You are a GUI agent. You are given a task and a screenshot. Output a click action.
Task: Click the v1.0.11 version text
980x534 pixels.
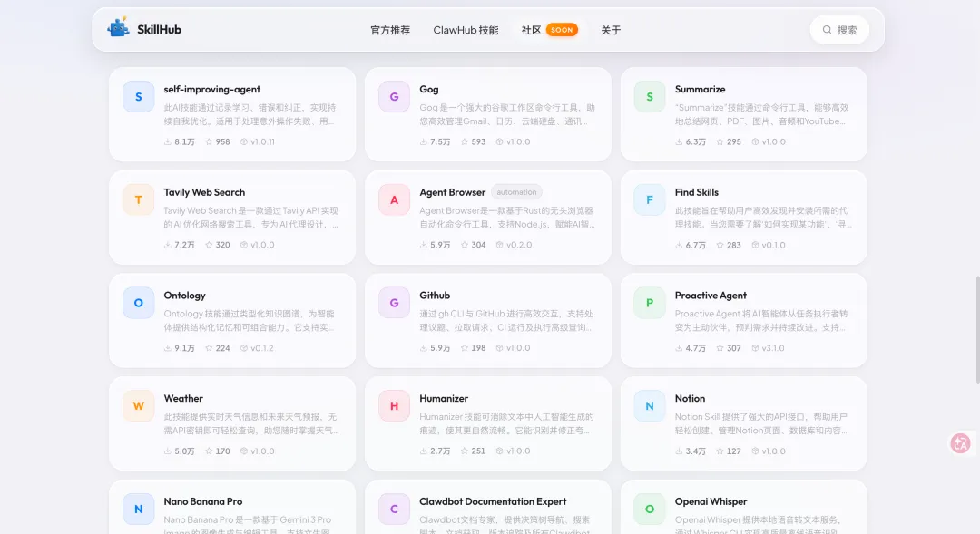click(262, 141)
